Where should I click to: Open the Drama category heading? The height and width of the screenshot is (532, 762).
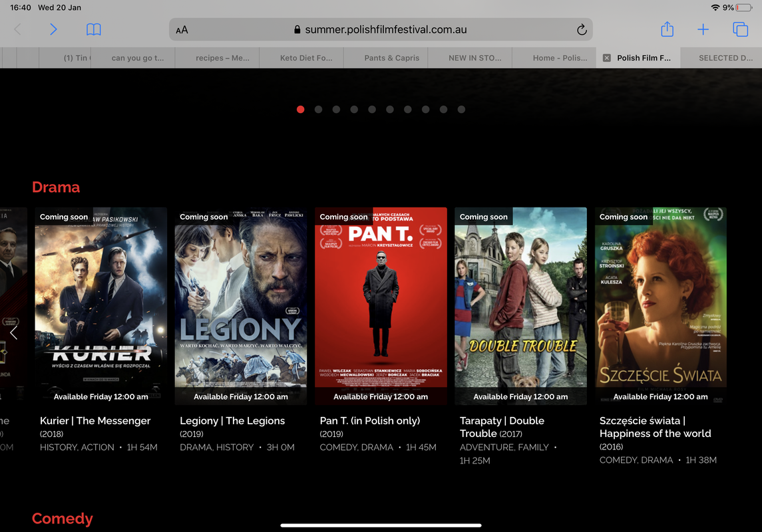point(56,187)
